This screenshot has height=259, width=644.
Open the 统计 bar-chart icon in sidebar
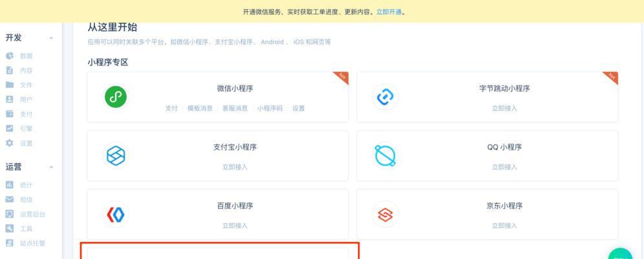pyautogui.click(x=10, y=185)
